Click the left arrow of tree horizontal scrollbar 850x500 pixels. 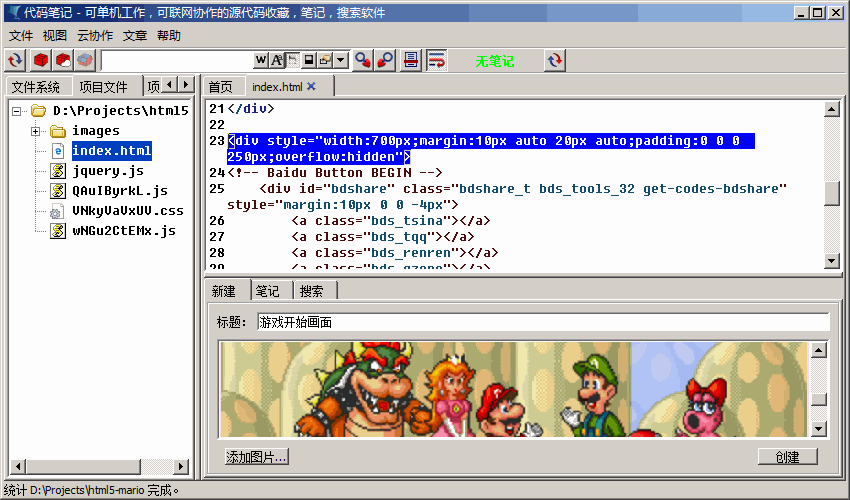tap(18, 466)
